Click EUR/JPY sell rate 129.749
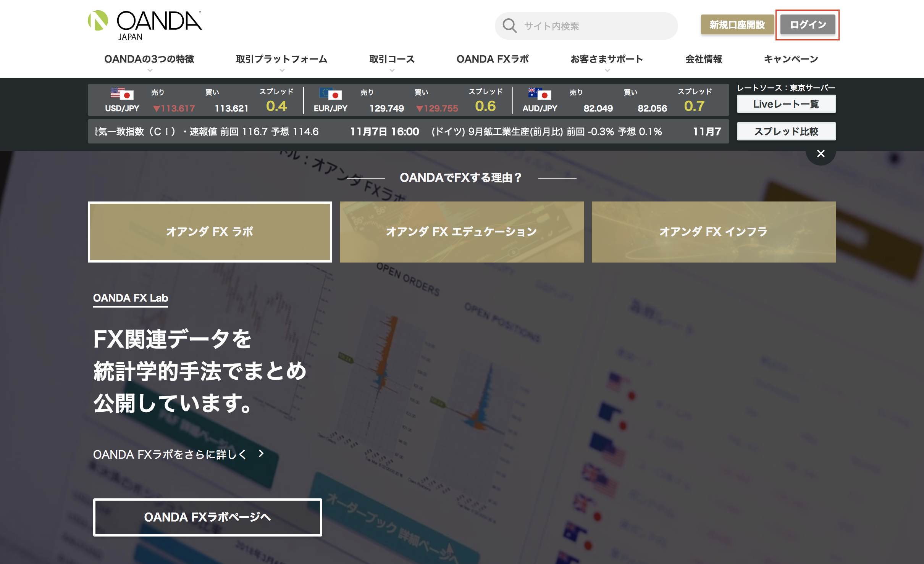This screenshot has height=564, width=924. point(386,108)
